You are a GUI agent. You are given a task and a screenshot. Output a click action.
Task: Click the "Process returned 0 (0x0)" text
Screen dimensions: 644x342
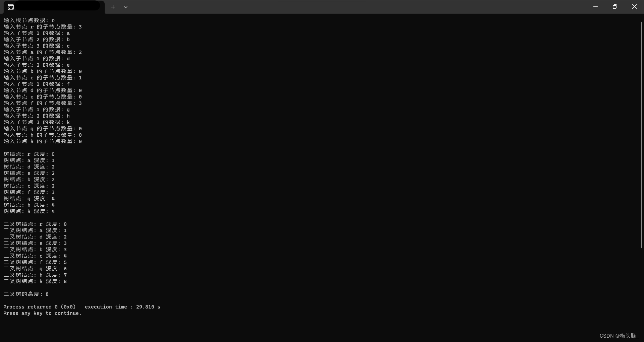coord(40,307)
